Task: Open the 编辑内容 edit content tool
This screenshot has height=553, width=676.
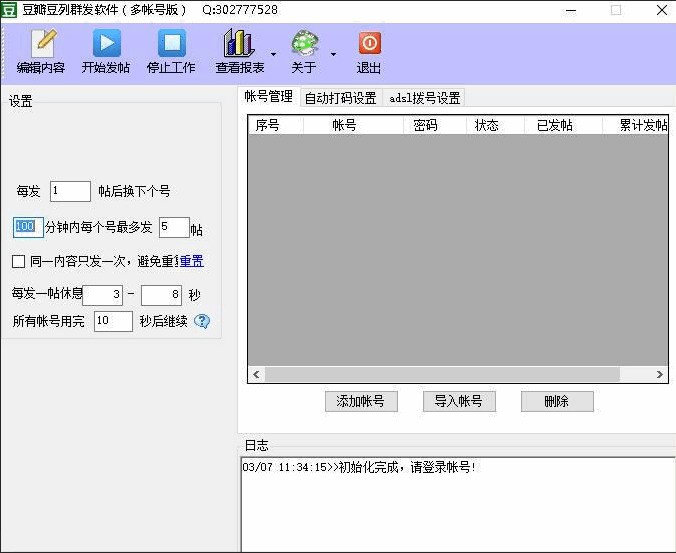Action: [x=41, y=52]
